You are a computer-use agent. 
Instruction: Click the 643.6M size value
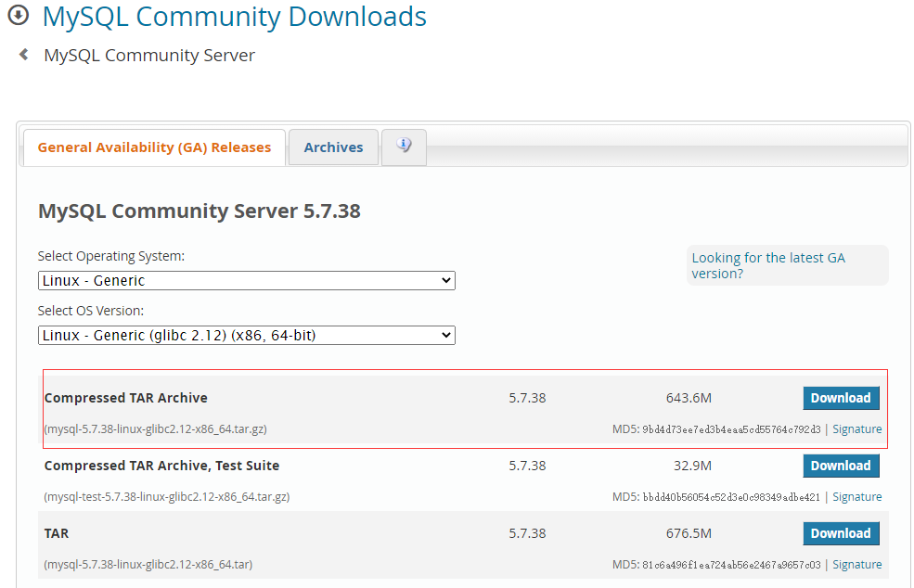689,398
